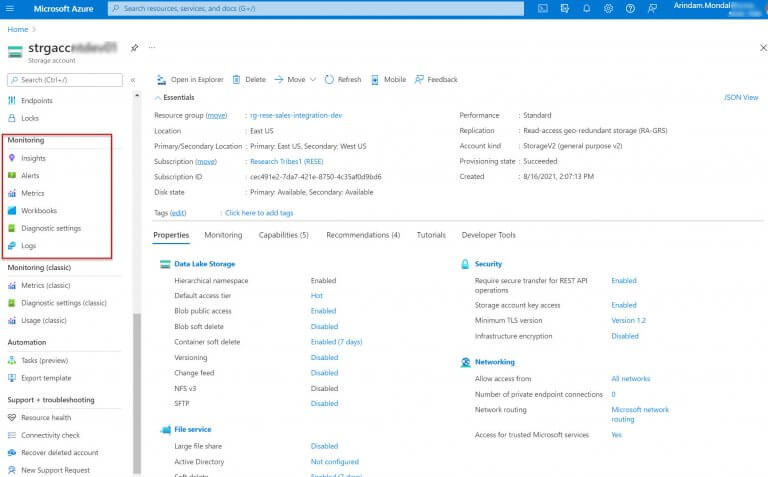Click the top bar feedback icon
Viewport: 768px width, 477px height.
pyautogui.click(x=652, y=8)
